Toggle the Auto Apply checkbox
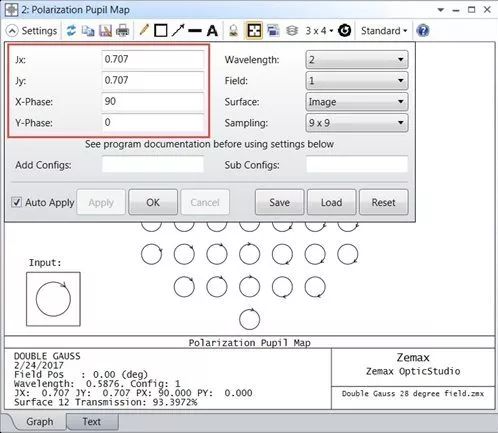The height and width of the screenshot is (433, 498). (16, 202)
